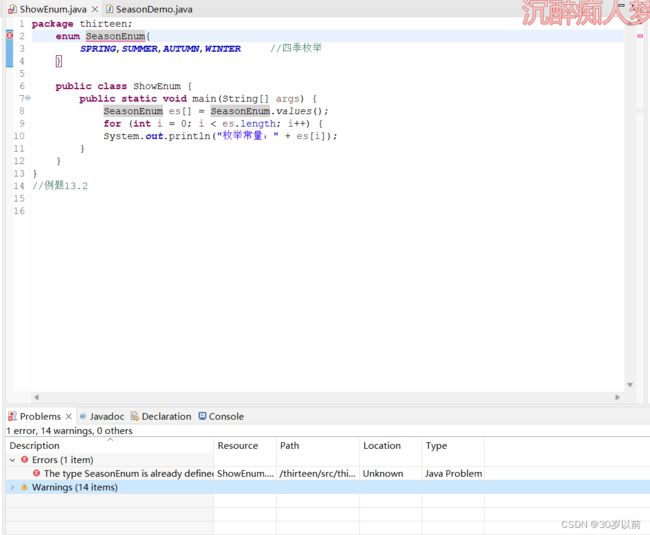
Task: Click the closing brace on line 4
Action: 59,61
